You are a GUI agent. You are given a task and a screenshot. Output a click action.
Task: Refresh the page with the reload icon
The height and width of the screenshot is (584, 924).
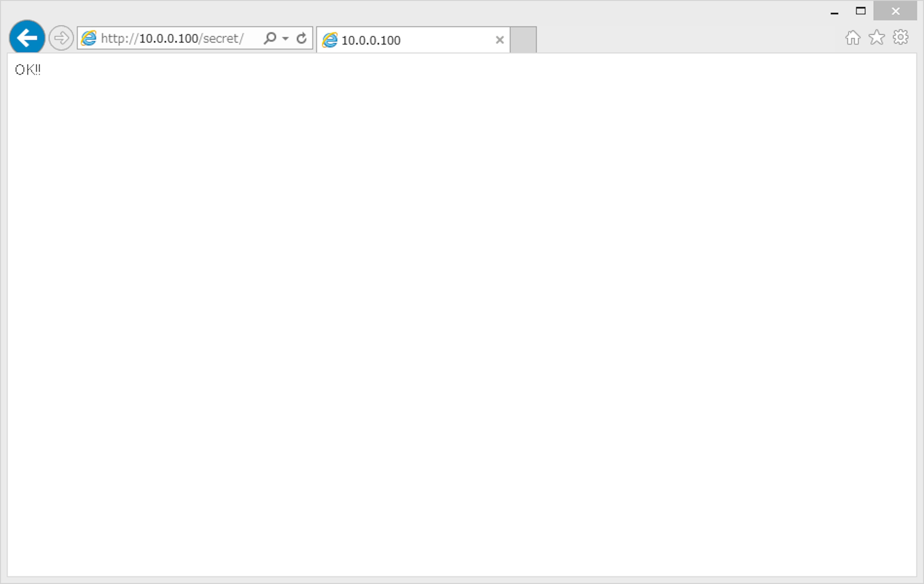tap(302, 38)
